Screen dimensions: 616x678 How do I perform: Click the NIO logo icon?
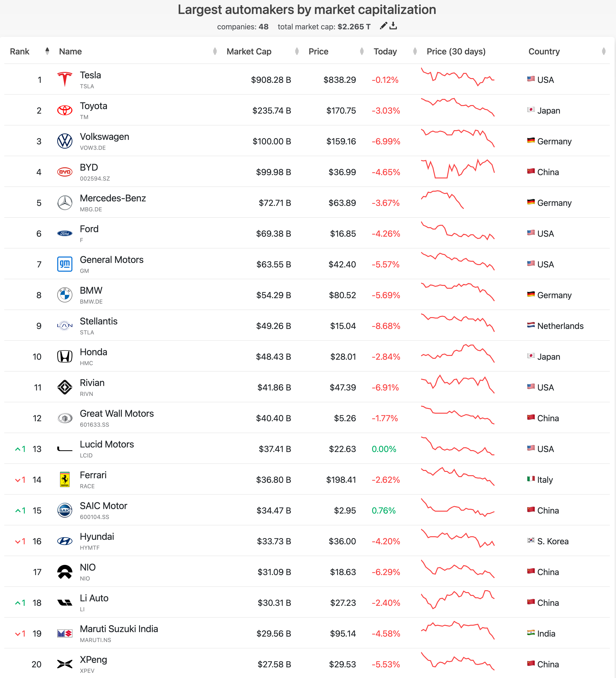pyautogui.click(x=65, y=572)
